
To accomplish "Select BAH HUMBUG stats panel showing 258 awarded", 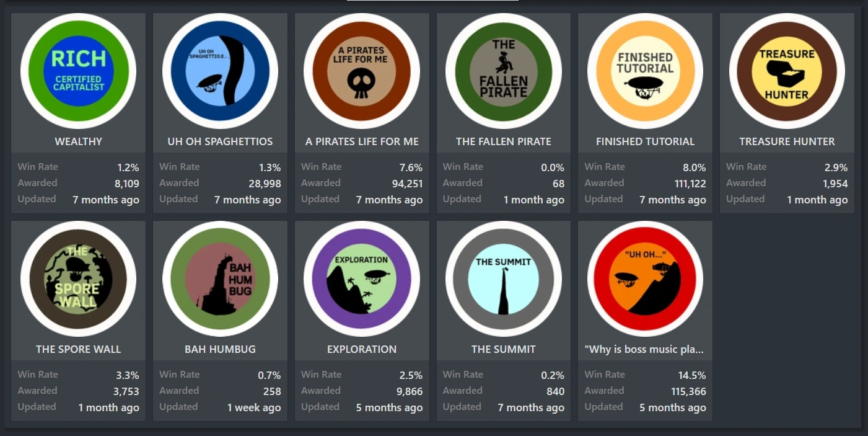I will point(220,391).
